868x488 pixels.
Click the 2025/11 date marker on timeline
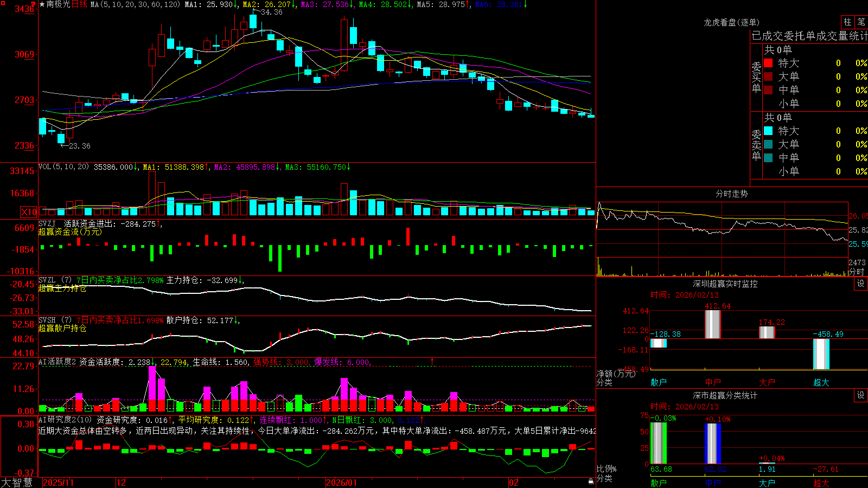(58, 483)
